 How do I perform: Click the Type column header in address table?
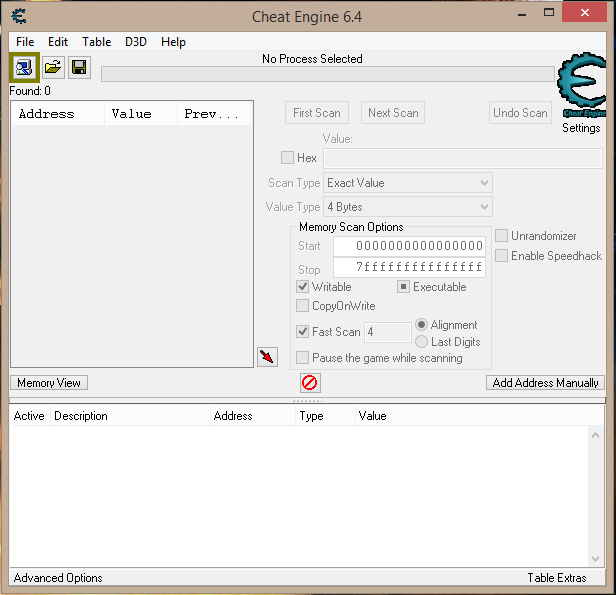(x=325, y=416)
